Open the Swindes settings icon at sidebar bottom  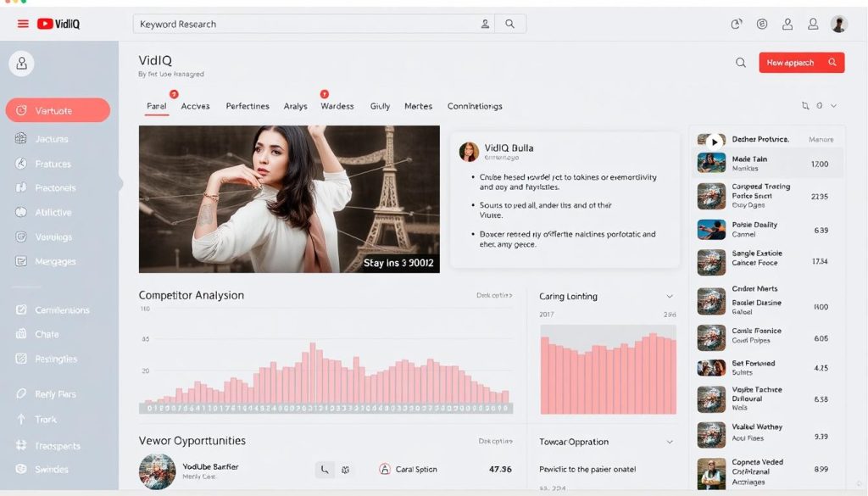click(x=20, y=470)
